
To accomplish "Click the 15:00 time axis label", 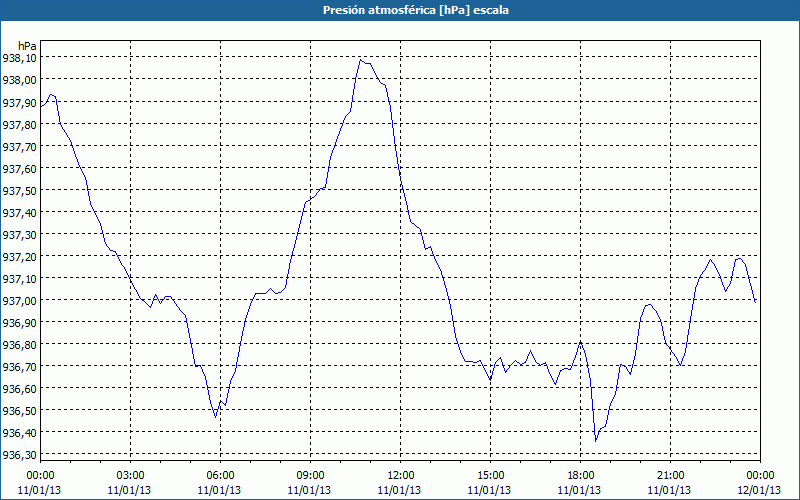I will [x=490, y=476].
